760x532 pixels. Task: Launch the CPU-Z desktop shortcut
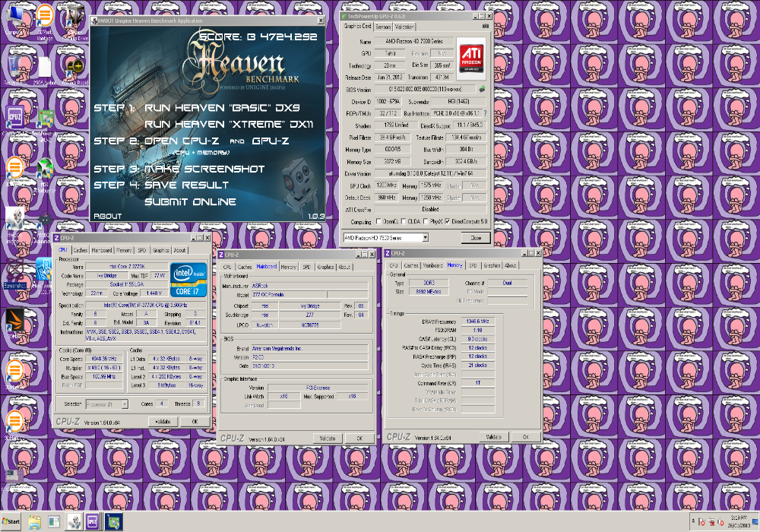[x=15, y=119]
